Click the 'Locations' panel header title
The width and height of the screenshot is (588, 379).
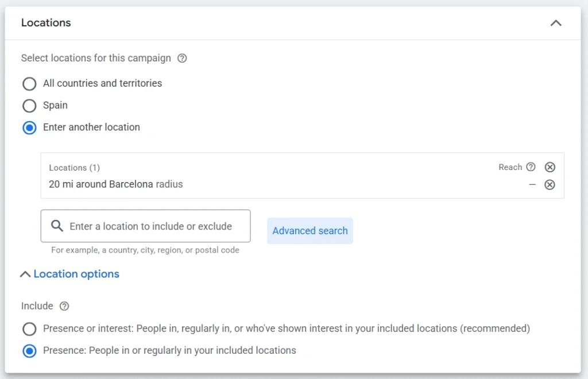click(x=46, y=23)
